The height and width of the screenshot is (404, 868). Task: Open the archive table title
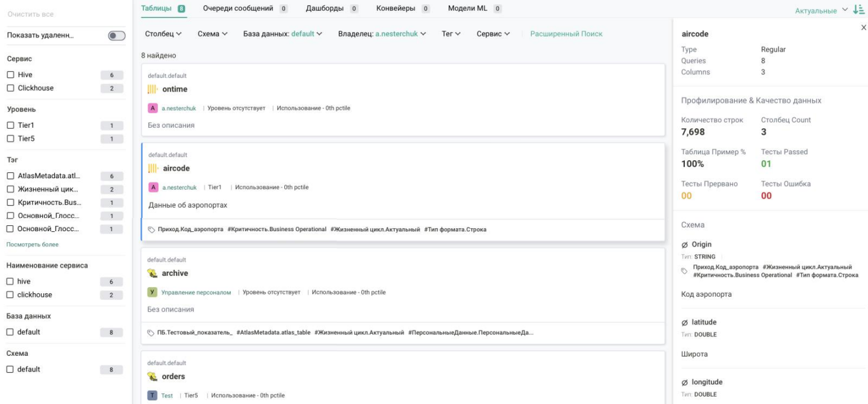point(175,273)
